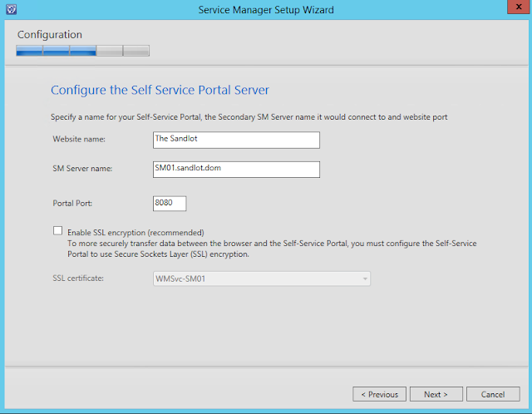Click the fourth (unfilled) progress segment
Image resolution: width=532 pixels, height=414 pixels.
click(109, 51)
